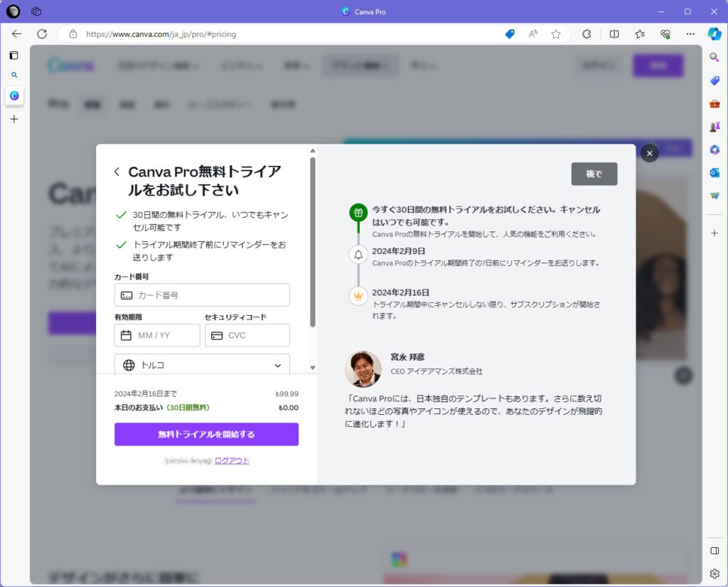Open the Edge profile avatar menu

coord(13,11)
